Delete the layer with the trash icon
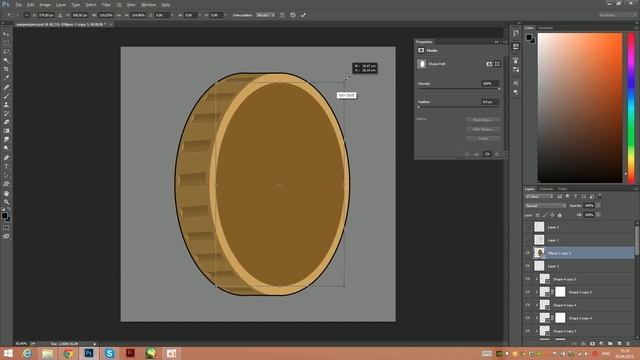This screenshot has width=640, height=360. point(628,344)
